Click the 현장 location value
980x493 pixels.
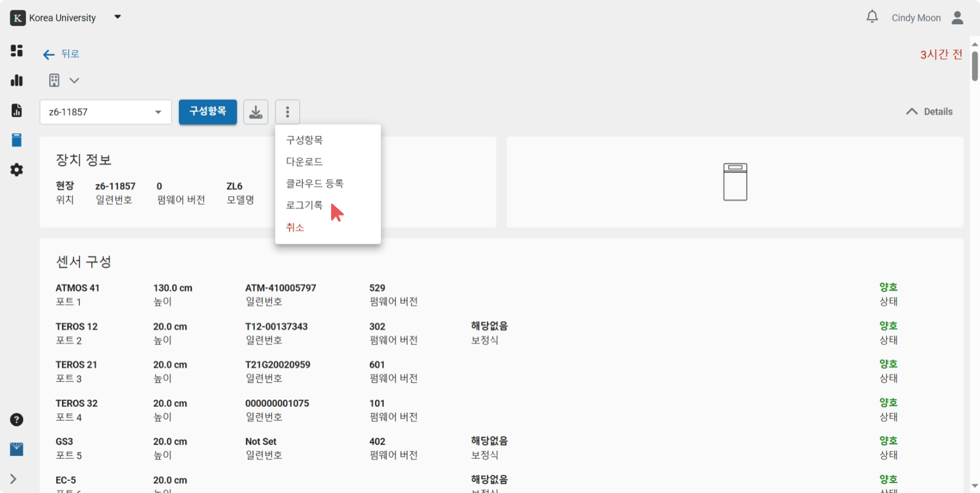[x=65, y=186]
